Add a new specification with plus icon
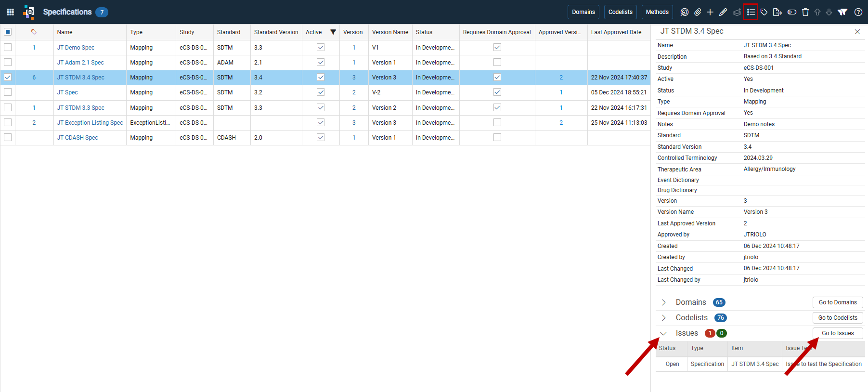 710,12
